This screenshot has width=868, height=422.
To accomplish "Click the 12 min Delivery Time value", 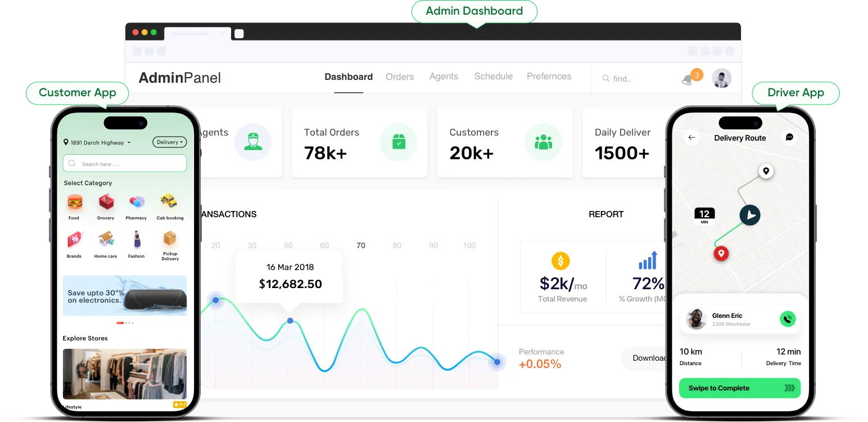I will pos(789,352).
